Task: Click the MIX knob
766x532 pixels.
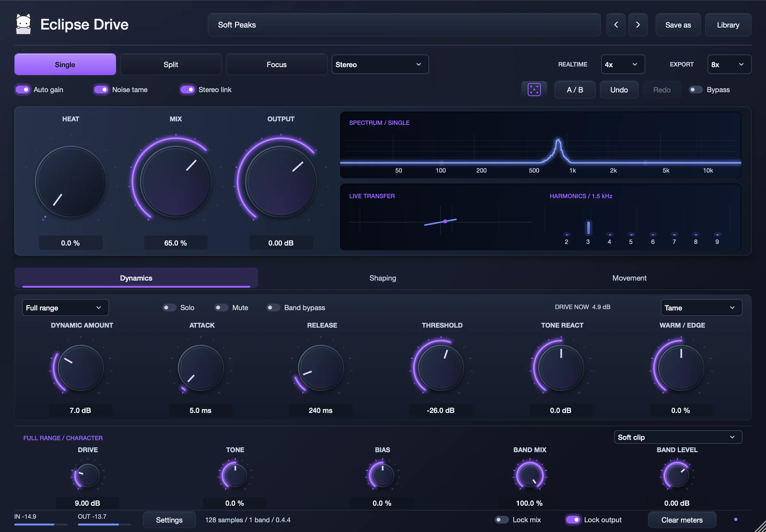Action: click(x=176, y=182)
